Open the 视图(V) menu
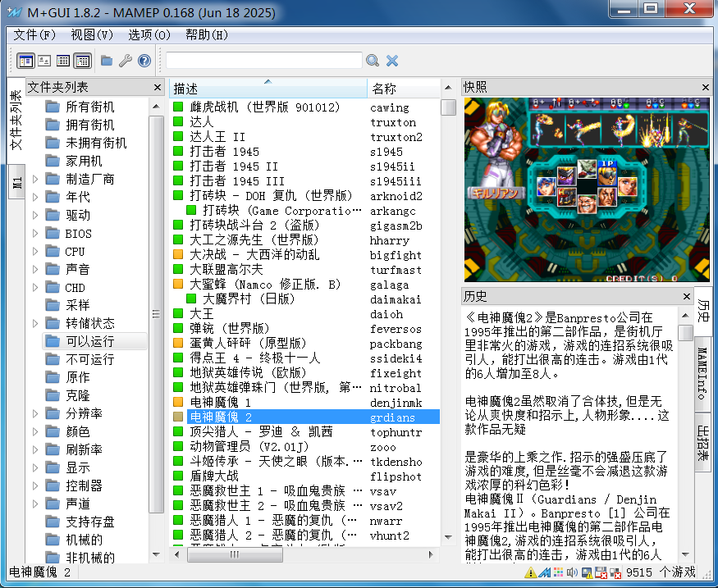 tap(92, 34)
